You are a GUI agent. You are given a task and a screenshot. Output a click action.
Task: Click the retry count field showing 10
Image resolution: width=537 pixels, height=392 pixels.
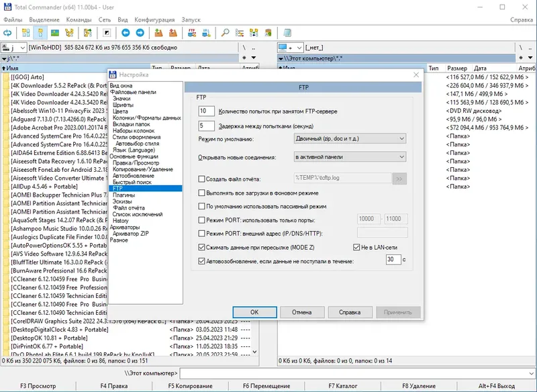(206, 111)
